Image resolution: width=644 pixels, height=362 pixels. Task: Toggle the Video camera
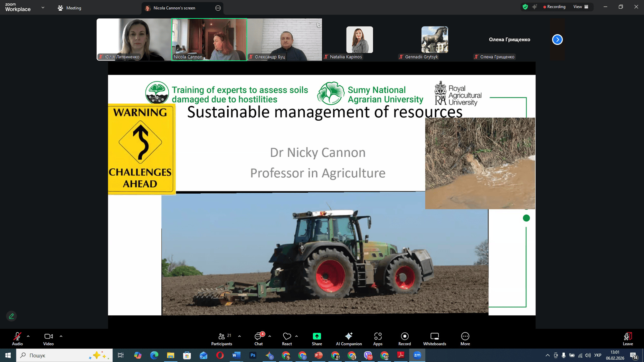48,337
